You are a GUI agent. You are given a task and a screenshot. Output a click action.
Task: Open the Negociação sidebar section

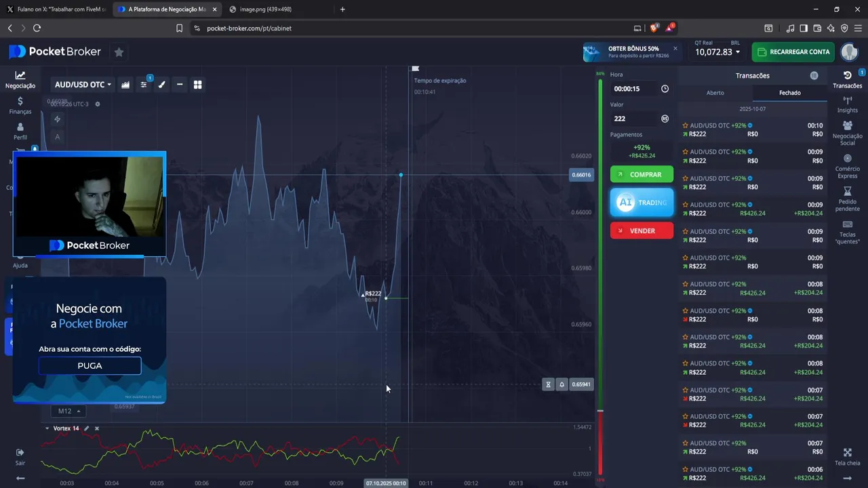20,80
